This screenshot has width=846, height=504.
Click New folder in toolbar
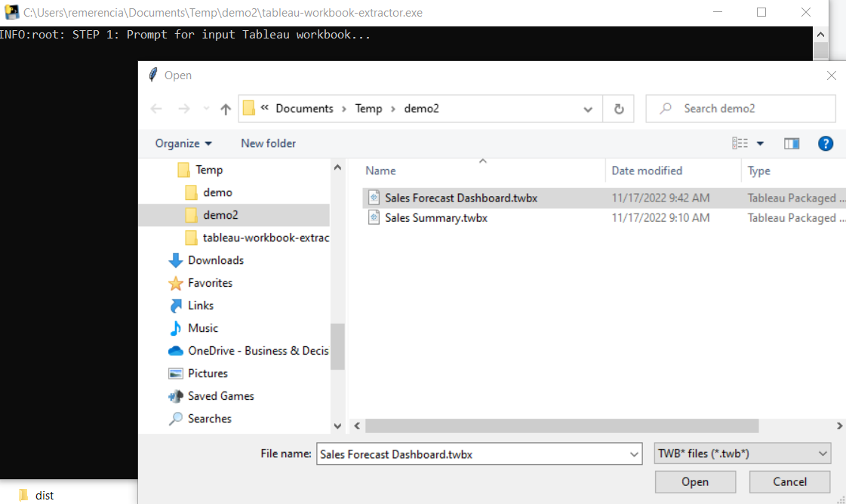[268, 143]
